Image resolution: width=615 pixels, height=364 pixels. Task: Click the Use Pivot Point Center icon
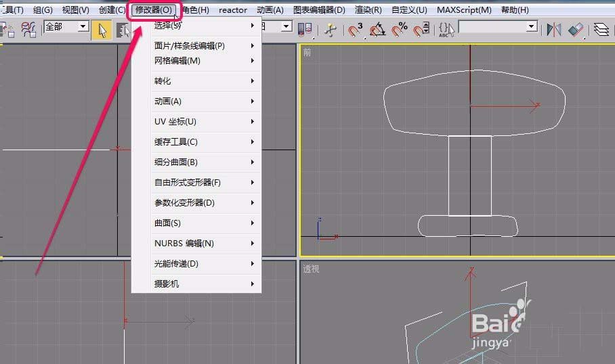(x=305, y=29)
